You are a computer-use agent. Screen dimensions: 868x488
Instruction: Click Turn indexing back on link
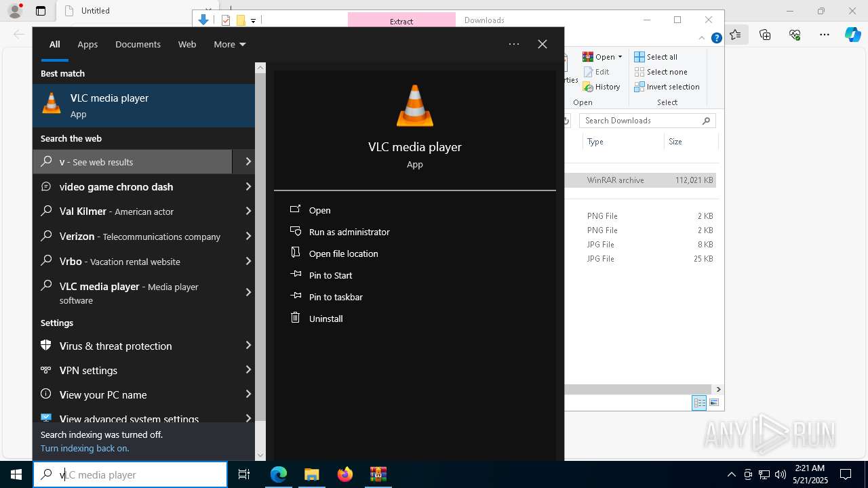point(85,448)
